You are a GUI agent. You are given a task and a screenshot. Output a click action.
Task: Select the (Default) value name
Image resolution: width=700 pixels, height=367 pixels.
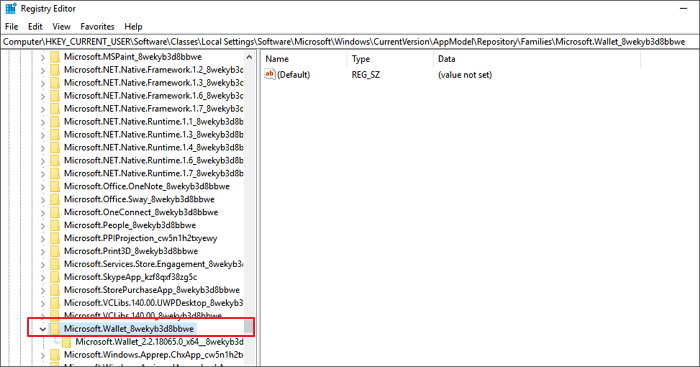pos(293,75)
